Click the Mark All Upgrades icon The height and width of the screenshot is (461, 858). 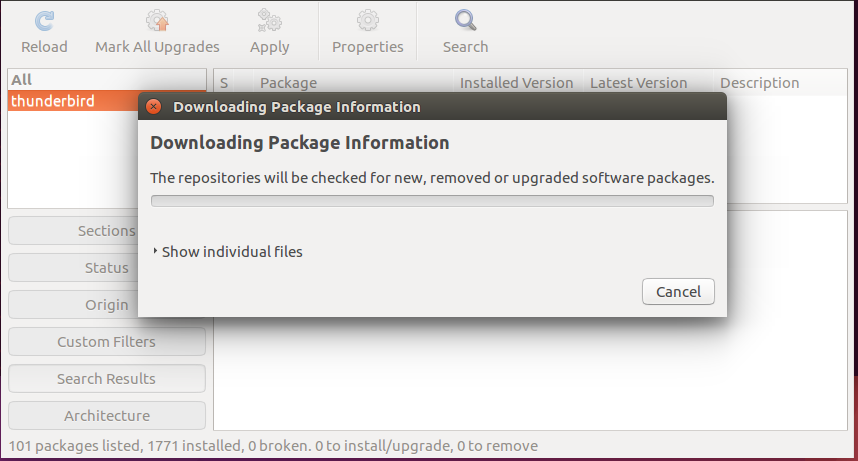tap(157, 21)
